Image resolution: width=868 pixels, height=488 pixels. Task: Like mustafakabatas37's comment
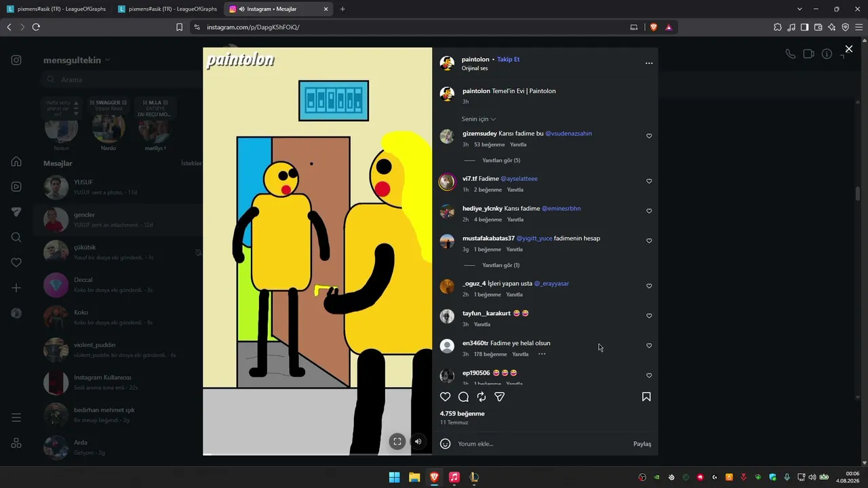tap(649, 241)
